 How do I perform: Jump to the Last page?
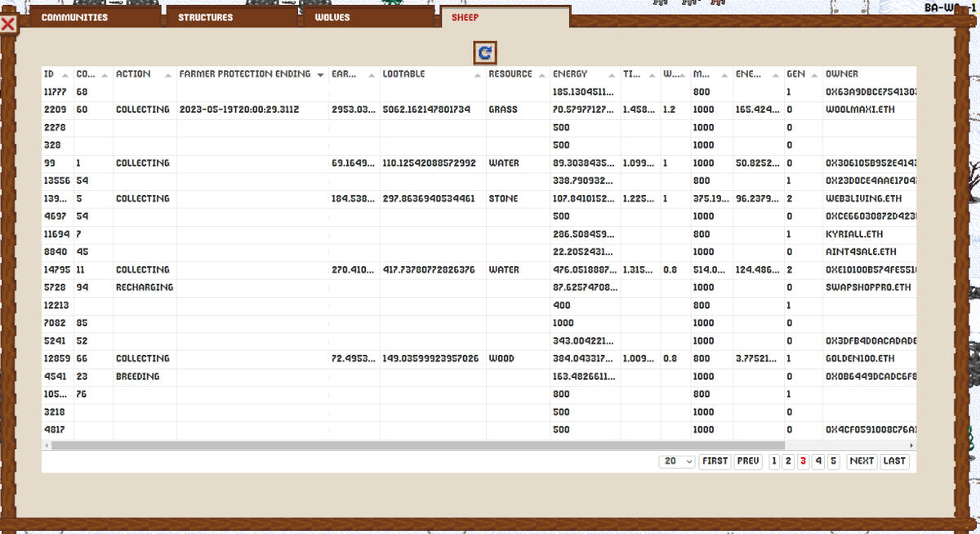tap(894, 461)
